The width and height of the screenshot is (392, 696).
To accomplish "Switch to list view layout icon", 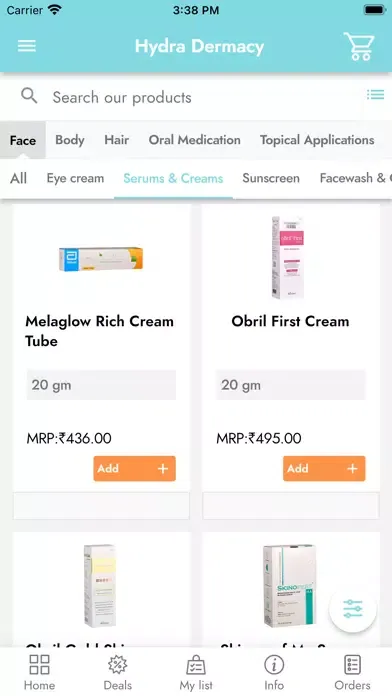I will click(x=375, y=95).
